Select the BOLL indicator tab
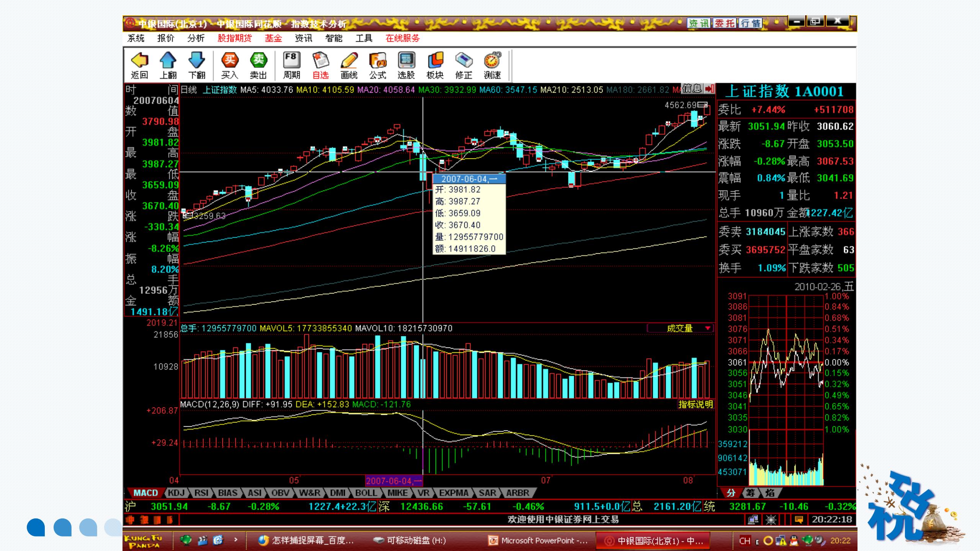The height and width of the screenshot is (551, 980). [366, 493]
